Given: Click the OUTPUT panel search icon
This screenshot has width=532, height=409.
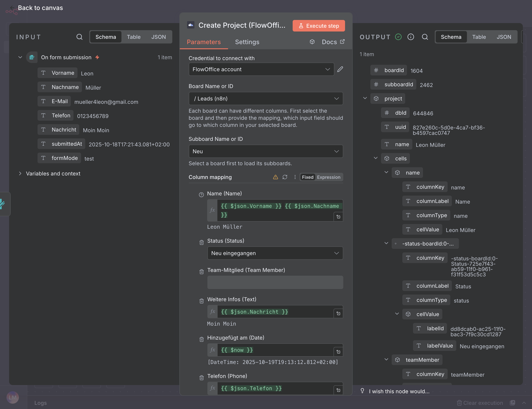Looking at the screenshot, I should point(425,37).
